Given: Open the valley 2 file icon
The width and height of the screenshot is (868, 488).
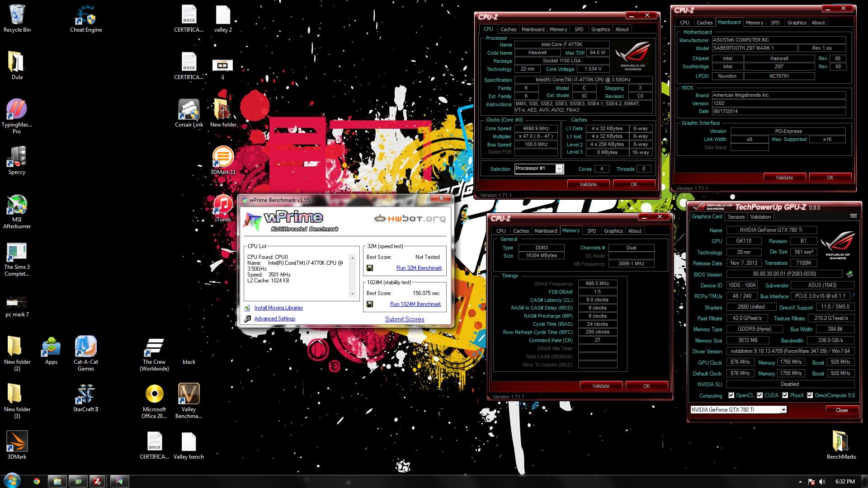Looking at the screenshot, I should [223, 18].
